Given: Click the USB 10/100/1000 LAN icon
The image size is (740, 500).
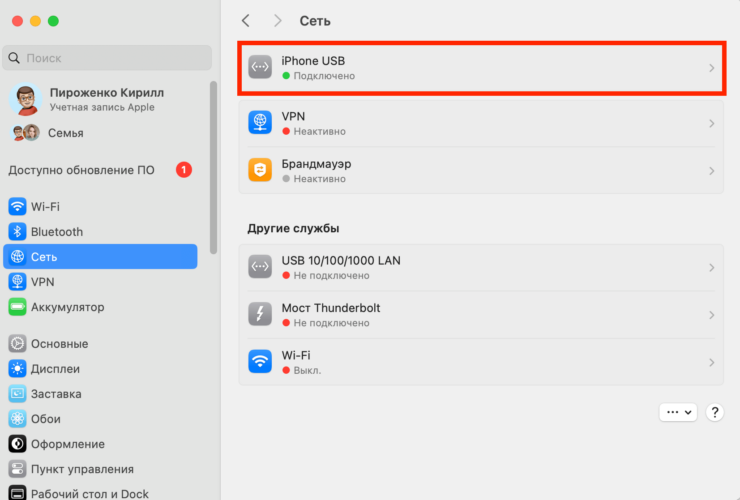Looking at the screenshot, I should point(260,267).
